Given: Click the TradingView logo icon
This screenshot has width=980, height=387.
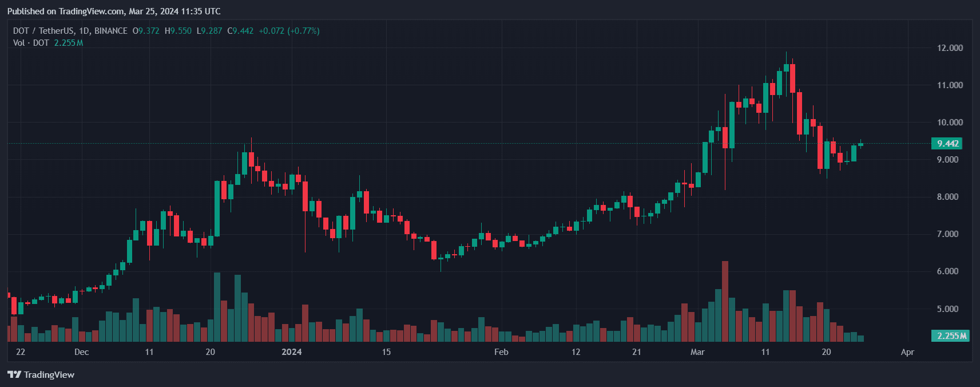Looking at the screenshot, I should (x=14, y=375).
